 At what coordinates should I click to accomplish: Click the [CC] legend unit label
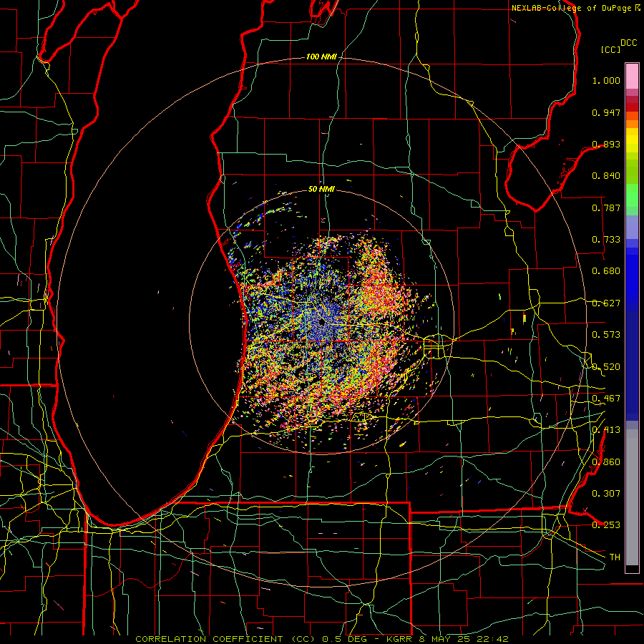coord(610,49)
